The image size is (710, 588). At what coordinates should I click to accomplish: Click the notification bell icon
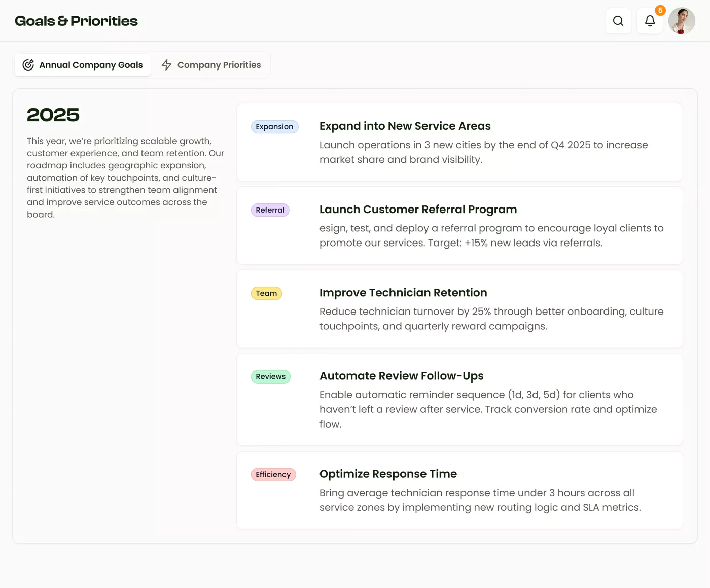pyautogui.click(x=650, y=21)
